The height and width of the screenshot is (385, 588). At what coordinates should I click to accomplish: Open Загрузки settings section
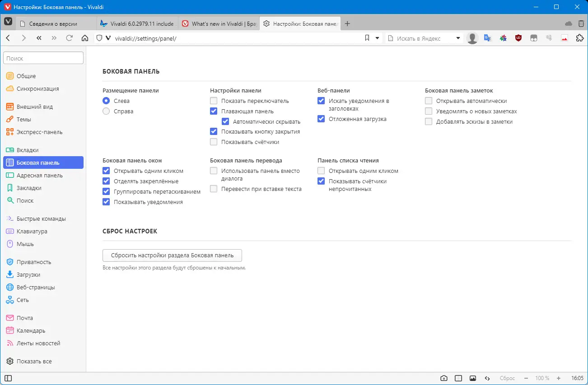tap(43, 275)
